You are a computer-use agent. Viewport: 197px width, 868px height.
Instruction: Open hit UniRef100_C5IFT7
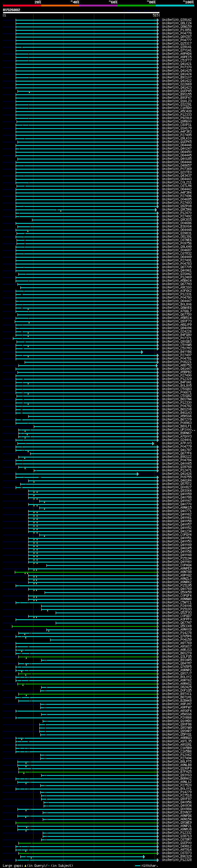click(176, 61)
